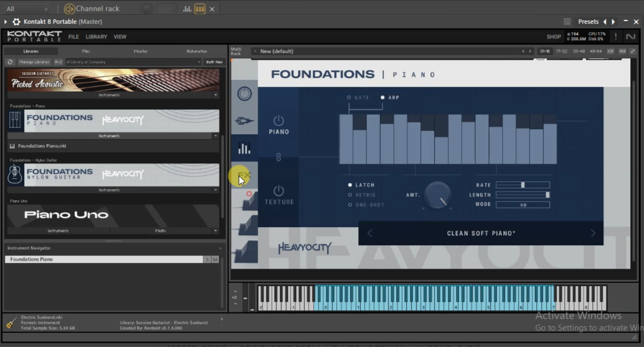Image resolution: width=644 pixels, height=347 pixels.
Task: Refresh the libraries list
Action: coord(10,62)
